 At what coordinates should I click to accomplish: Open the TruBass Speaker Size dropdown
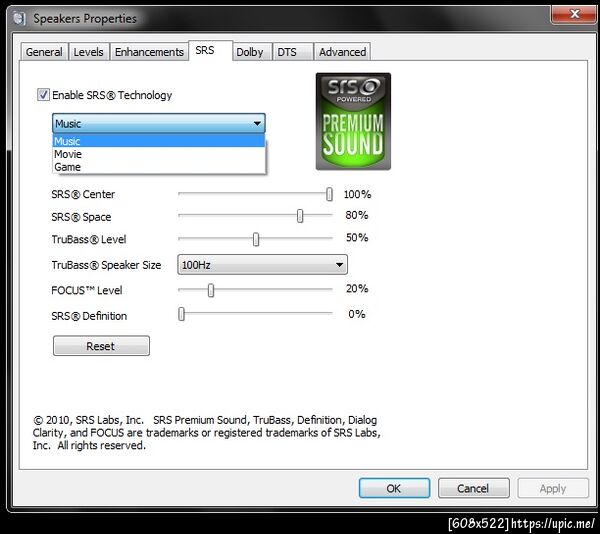(262, 265)
